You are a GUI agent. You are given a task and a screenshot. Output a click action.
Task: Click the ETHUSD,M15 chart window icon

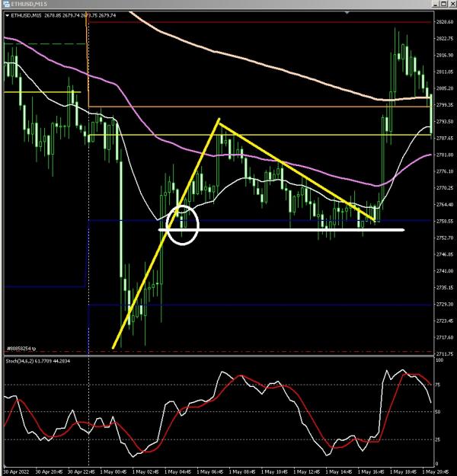(6, 4)
